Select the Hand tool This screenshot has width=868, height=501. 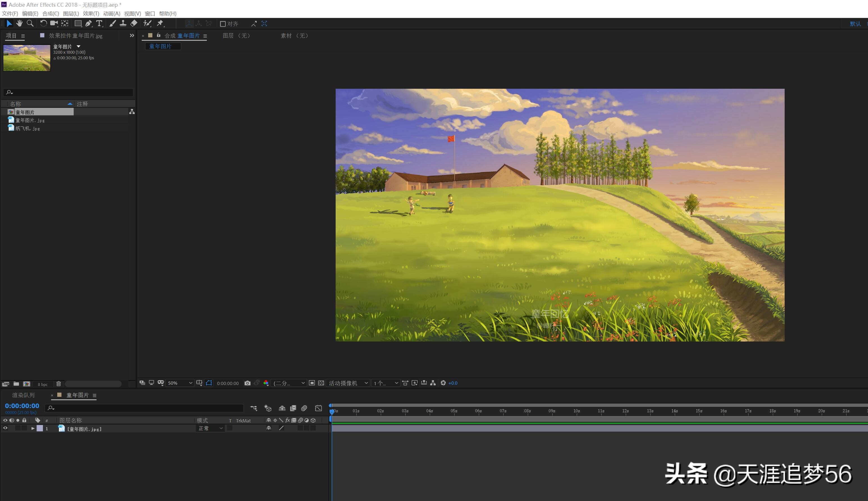click(x=19, y=23)
